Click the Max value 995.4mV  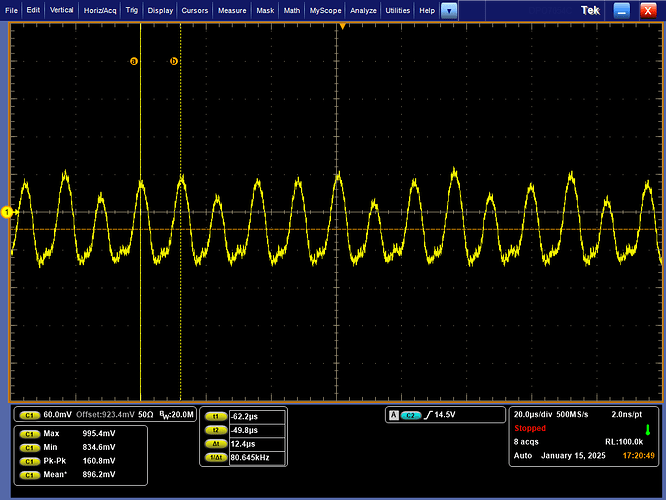(x=99, y=434)
